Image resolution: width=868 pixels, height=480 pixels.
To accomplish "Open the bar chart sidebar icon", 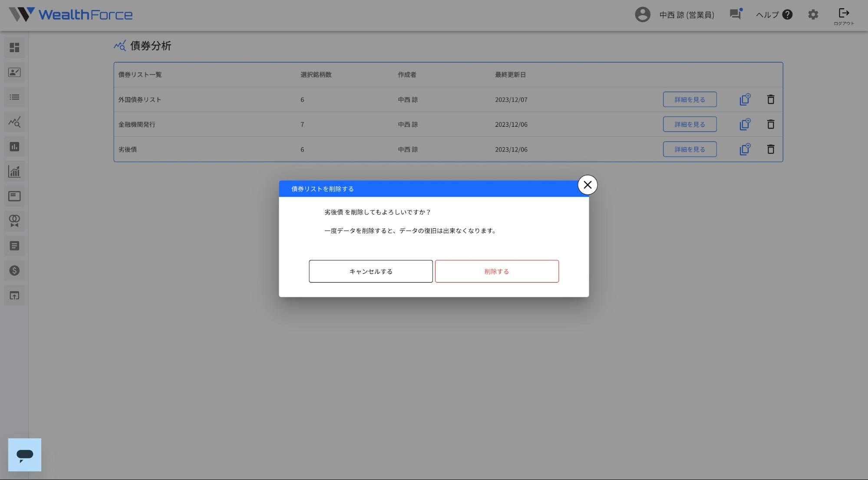I will pyautogui.click(x=14, y=147).
